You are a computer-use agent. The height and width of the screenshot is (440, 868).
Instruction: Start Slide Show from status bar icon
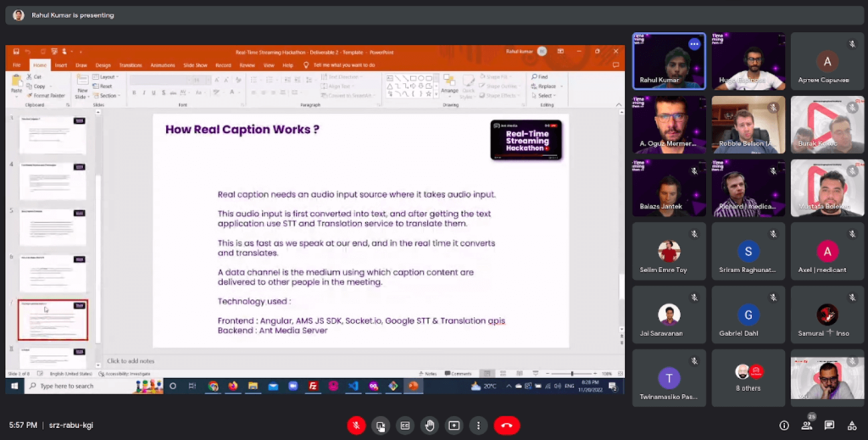[x=535, y=374]
